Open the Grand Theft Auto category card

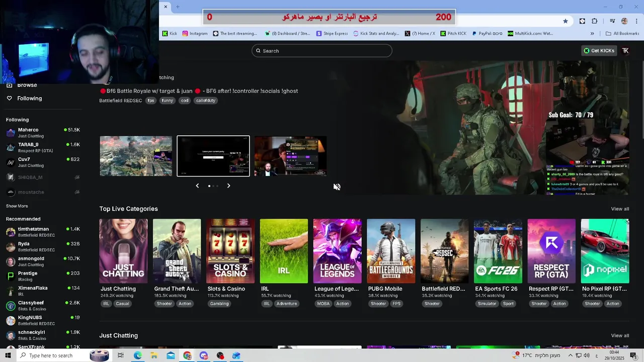177,251
